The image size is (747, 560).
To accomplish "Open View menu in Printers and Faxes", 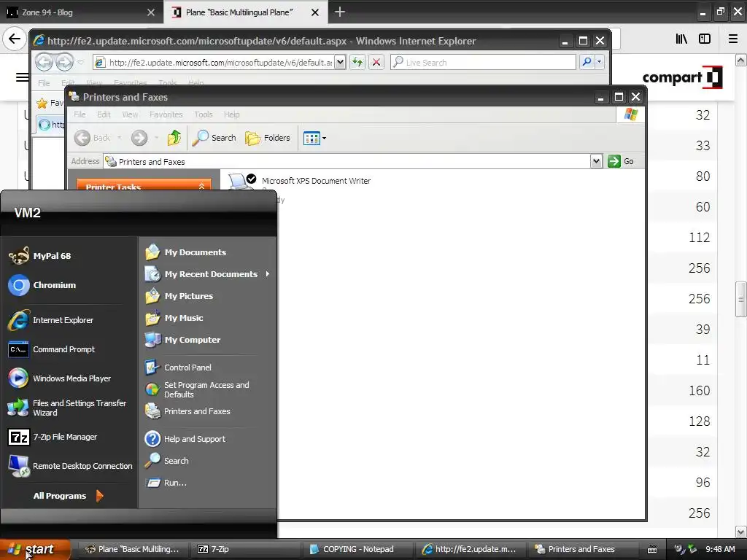I will tap(130, 114).
